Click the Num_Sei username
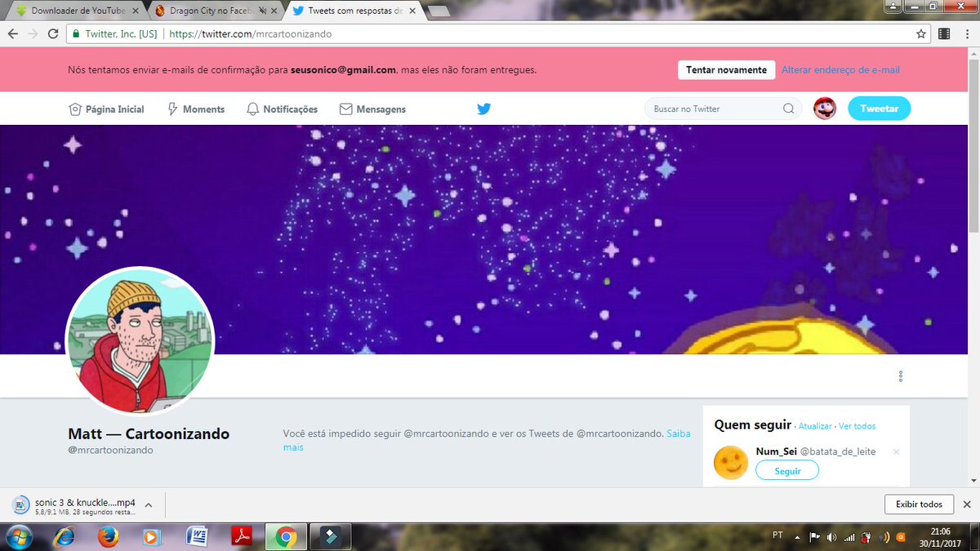 pyautogui.click(x=775, y=451)
